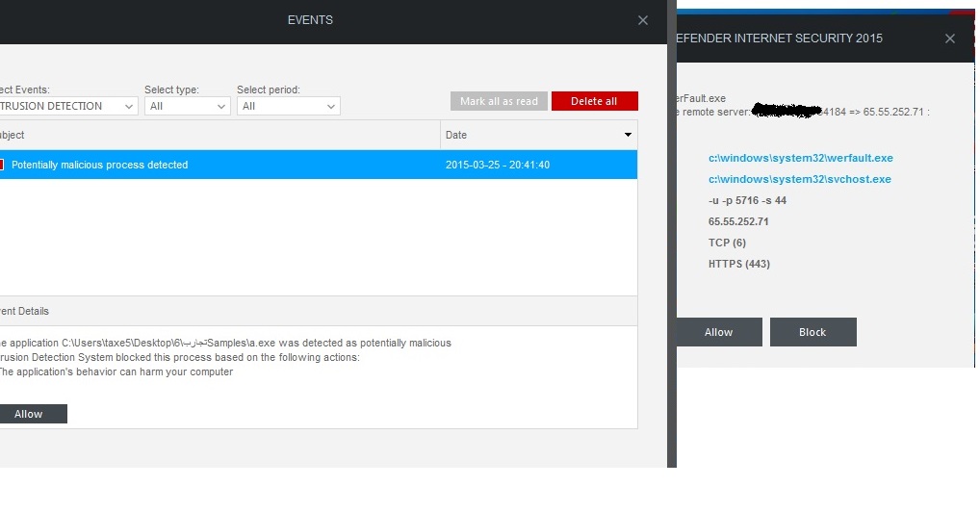
Task: Click the IP address 65.55.252.71 value
Action: (738, 222)
